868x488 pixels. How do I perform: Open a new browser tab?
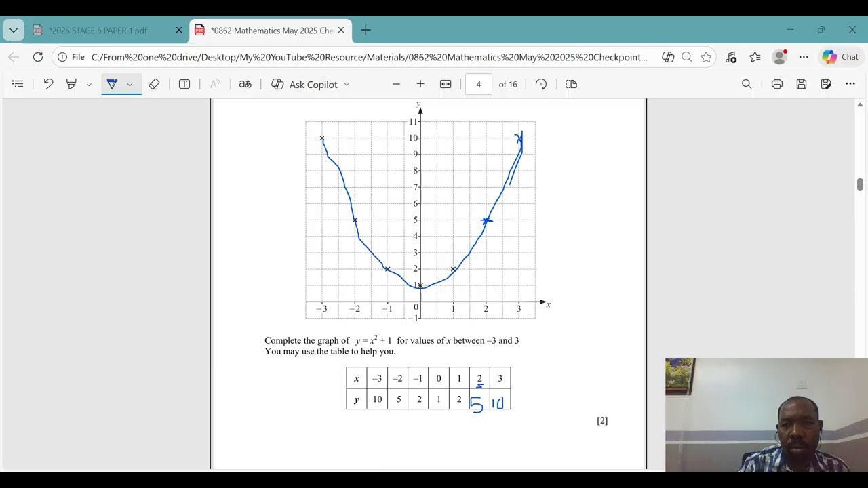tap(366, 30)
